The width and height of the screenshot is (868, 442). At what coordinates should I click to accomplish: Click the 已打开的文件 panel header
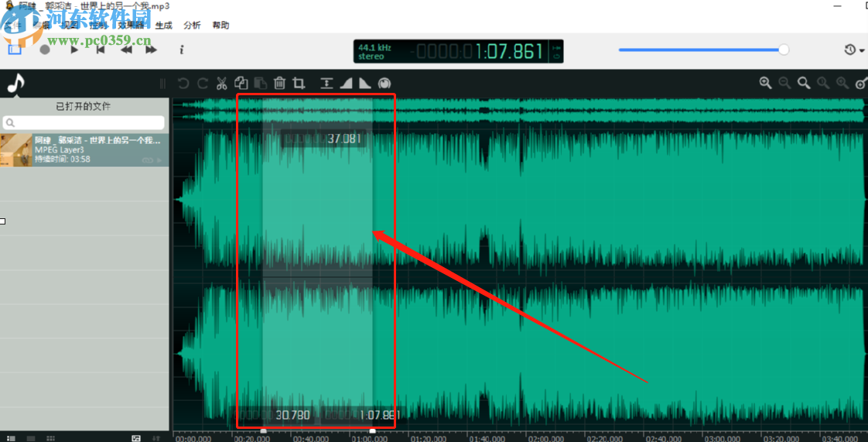[x=84, y=106]
